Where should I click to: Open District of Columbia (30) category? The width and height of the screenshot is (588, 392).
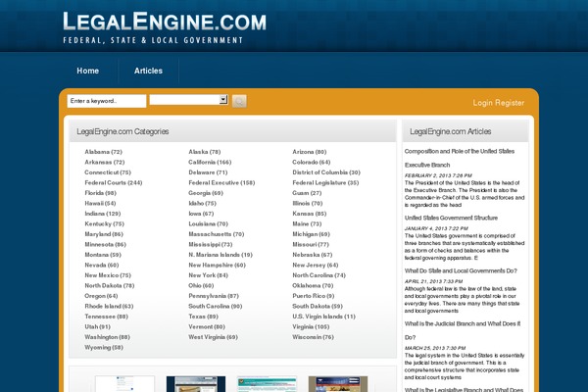coord(326,172)
